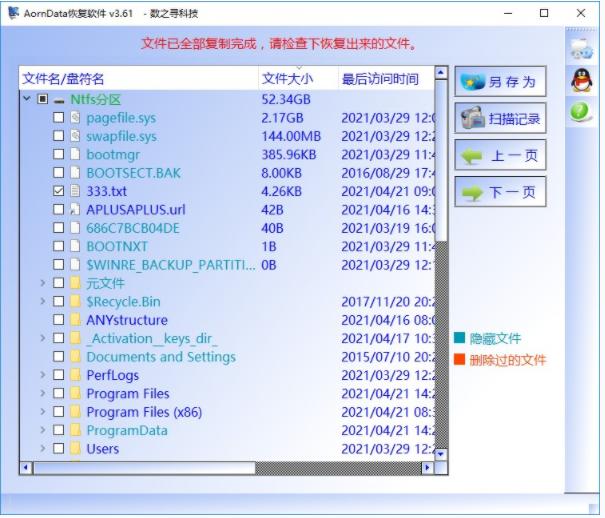The height and width of the screenshot is (518, 605).
Task: Expand the $Recycle.Bin folder
Action: 42,302
